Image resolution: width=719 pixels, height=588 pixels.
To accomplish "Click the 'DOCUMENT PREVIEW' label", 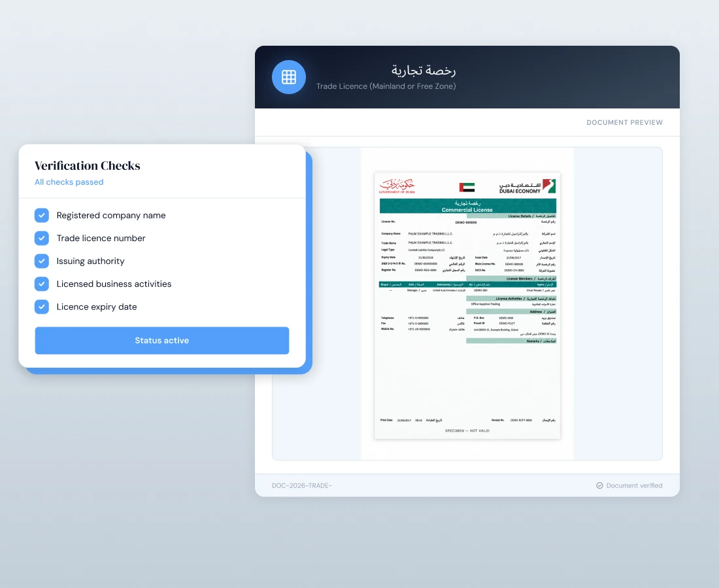I will (x=624, y=122).
